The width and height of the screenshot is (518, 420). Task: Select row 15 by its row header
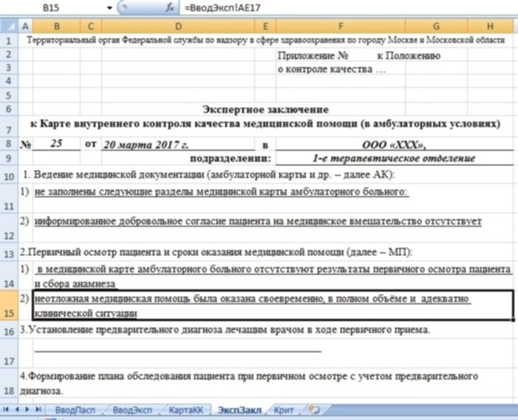pos(8,306)
